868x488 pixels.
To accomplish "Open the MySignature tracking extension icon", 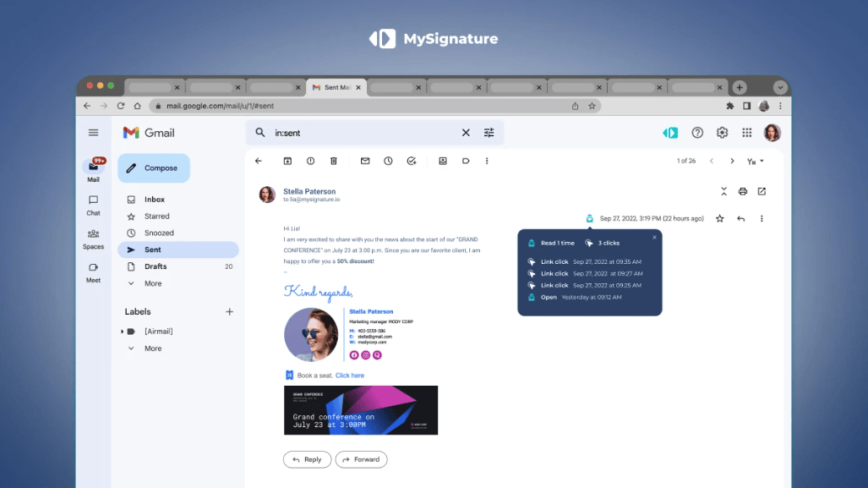I will pos(670,133).
